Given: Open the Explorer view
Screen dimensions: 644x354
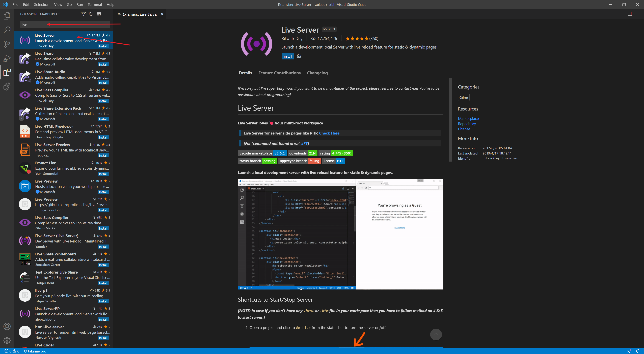Looking at the screenshot, I should click(x=7, y=16).
